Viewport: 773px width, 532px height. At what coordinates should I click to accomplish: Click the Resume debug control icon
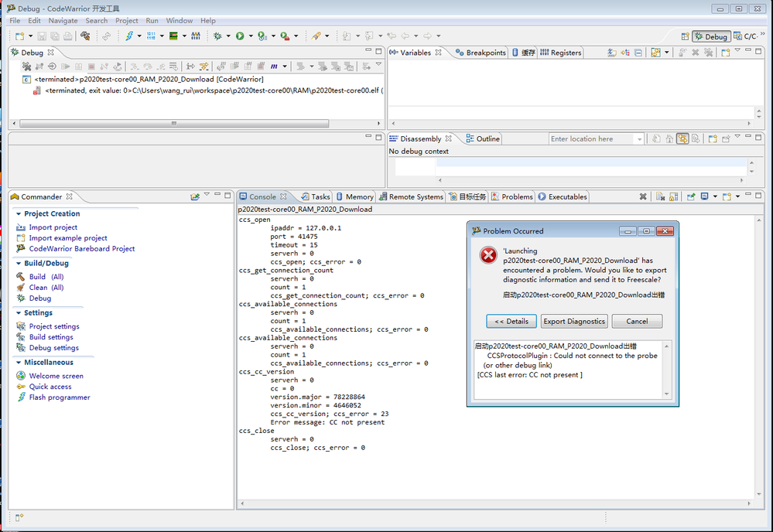point(64,66)
